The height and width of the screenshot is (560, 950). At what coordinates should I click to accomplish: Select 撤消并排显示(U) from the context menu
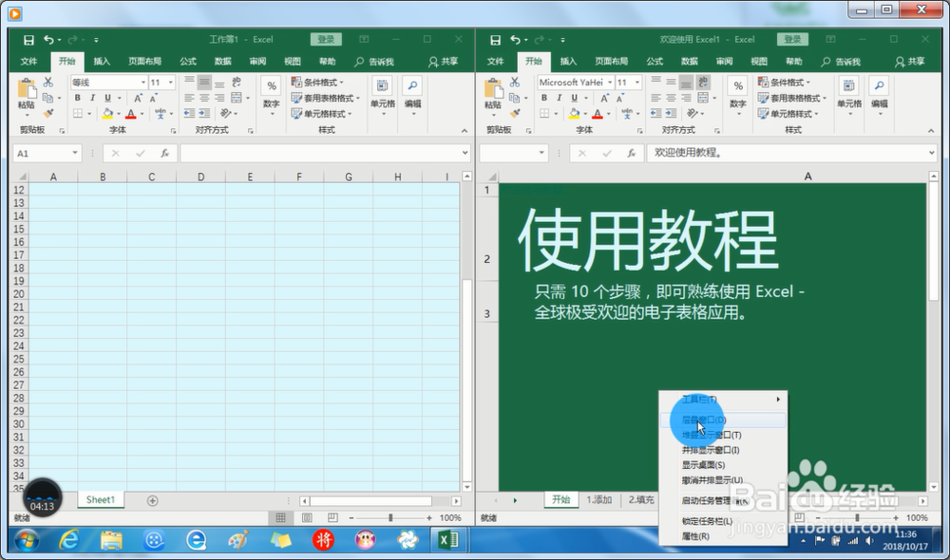(723, 480)
